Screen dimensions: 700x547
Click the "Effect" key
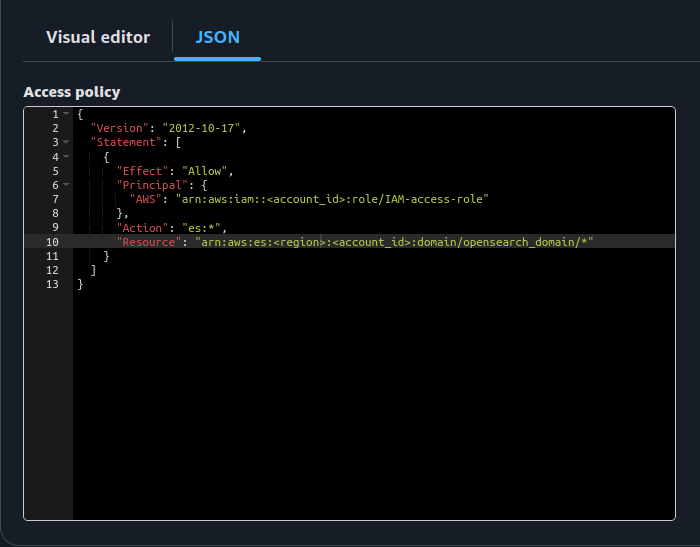142,171
